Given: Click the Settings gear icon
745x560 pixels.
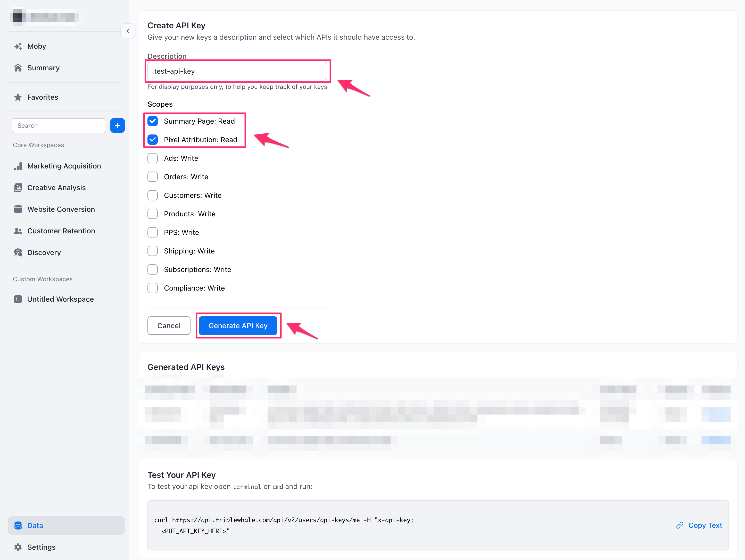Looking at the screenshot, I should (18, 547).
